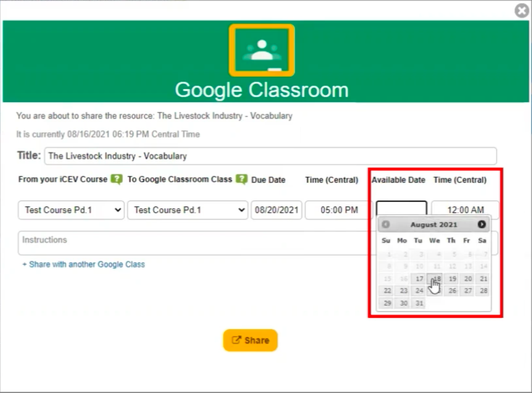Screen dimensions: 532x393
Task: Click the Google Classroom logo icon
Action: coord(262,50)
